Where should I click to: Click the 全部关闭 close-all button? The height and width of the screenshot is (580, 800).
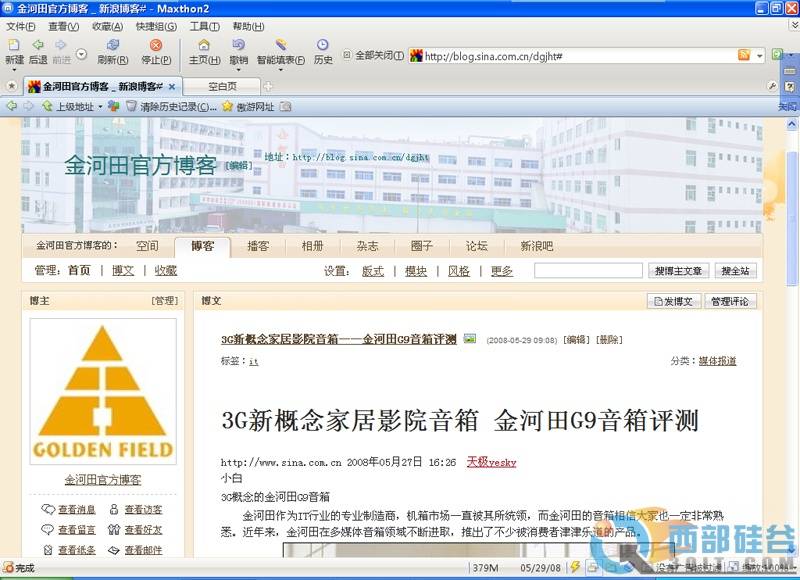click(x=373, y=55)
